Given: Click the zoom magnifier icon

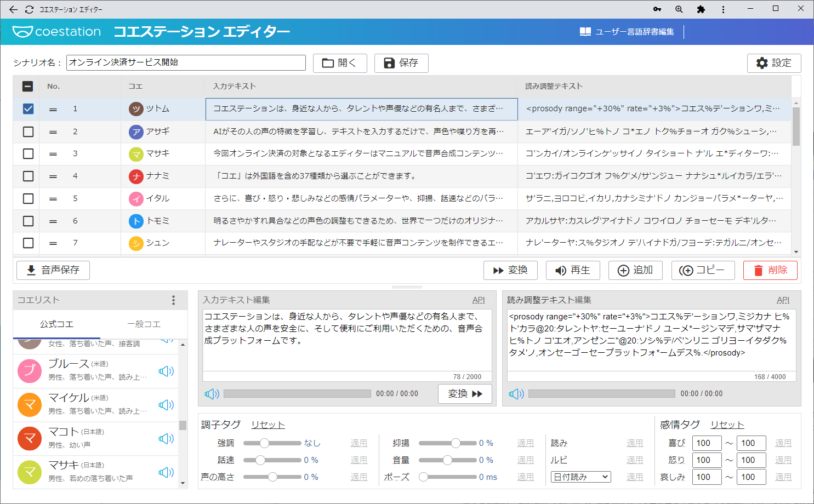Looking at the screenshot, I should pos(679,9).
